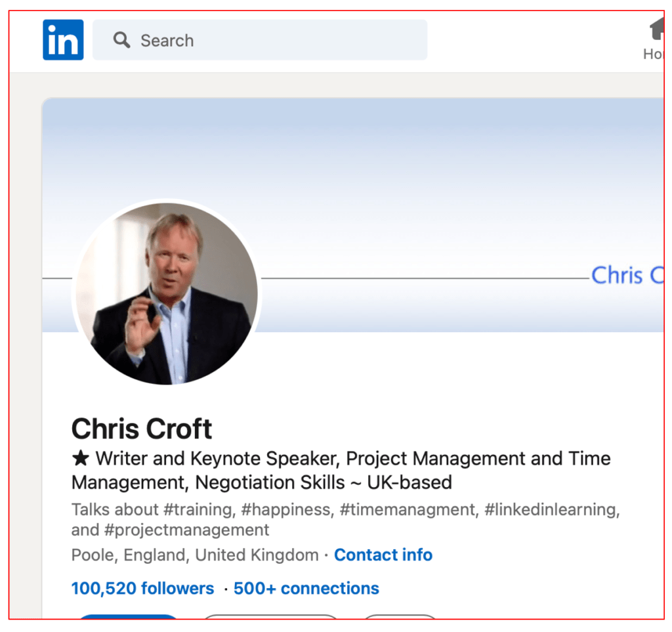Image resolution: width=672 pixels, height=632 pixels.
Task: Open the 500+ connections link
Action: pos(306,589)
